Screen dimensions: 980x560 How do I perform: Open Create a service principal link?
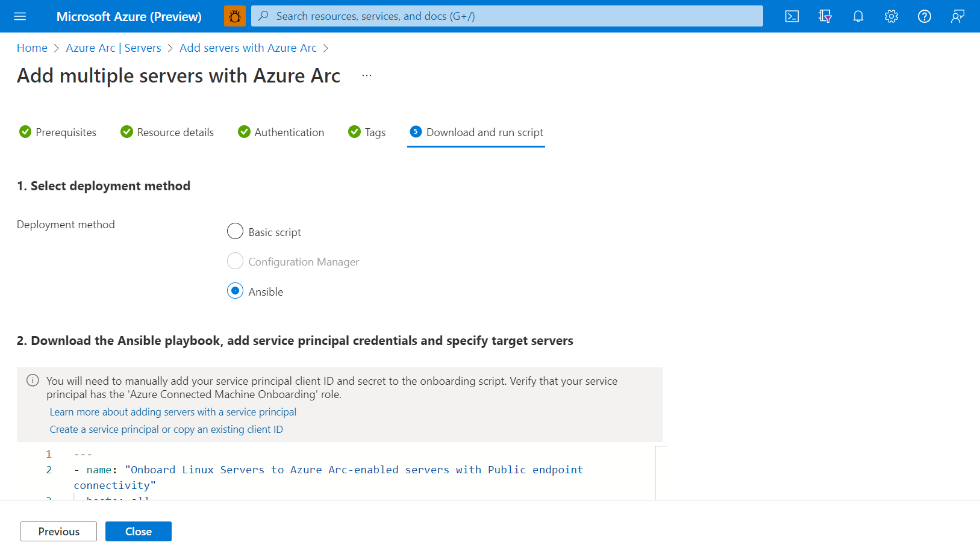click(x=166, y=429)
